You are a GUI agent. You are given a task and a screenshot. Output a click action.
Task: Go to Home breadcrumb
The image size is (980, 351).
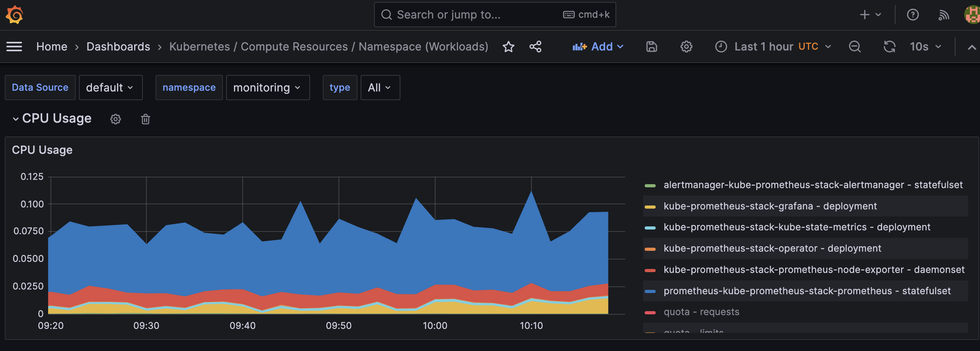(x=52, y=47)
